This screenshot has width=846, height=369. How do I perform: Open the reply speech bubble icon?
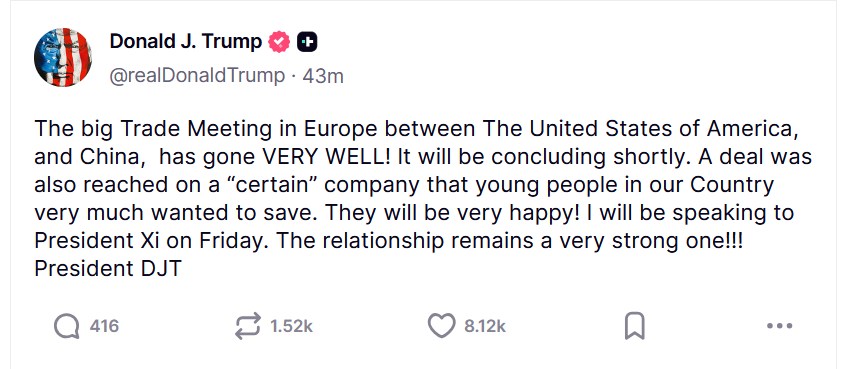tap(67, 326)
